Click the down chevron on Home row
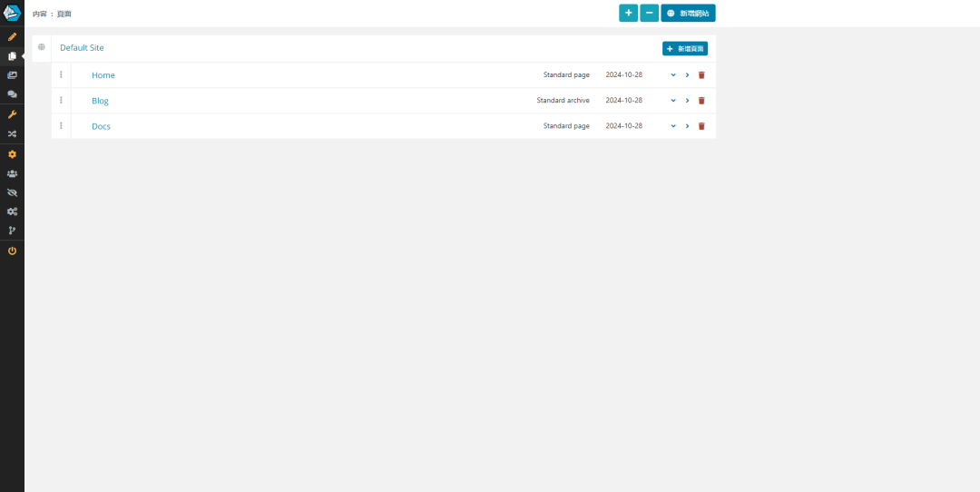The width and height of the screenshot is (980, 492). pyautogui.click(x=673, y=75)
